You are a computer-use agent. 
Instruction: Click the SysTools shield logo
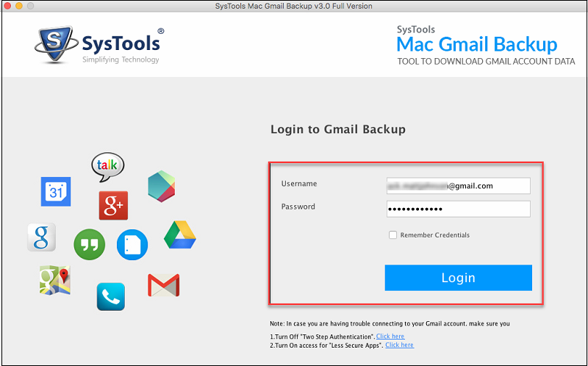coord(57,45)
